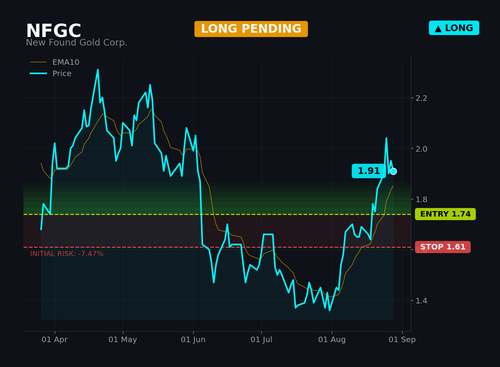
Task: Click the INITIAL RISK: -7.47% label
Action: (x=67, y=254)
